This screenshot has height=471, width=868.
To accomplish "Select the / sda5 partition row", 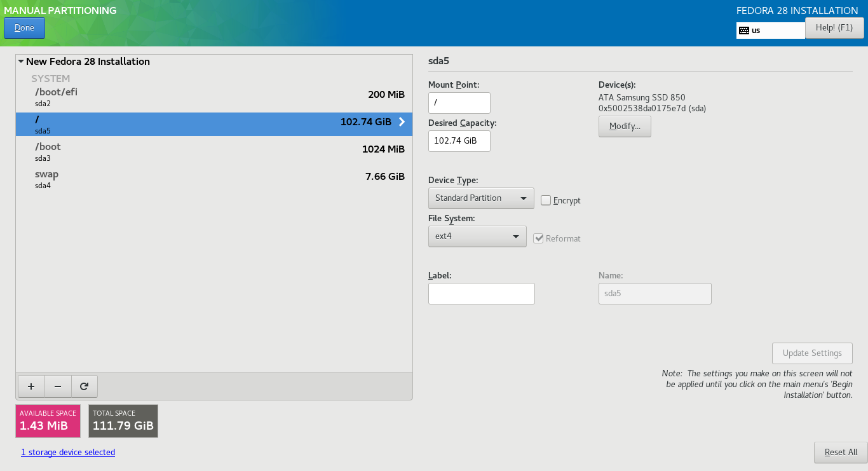I will 214,124.
